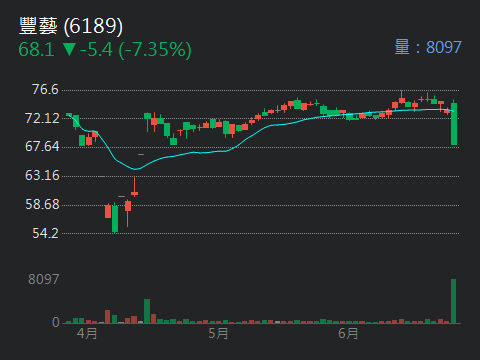480x360 pixels.
Task: Click the 5月 month marker
Action: click(218, 333)
